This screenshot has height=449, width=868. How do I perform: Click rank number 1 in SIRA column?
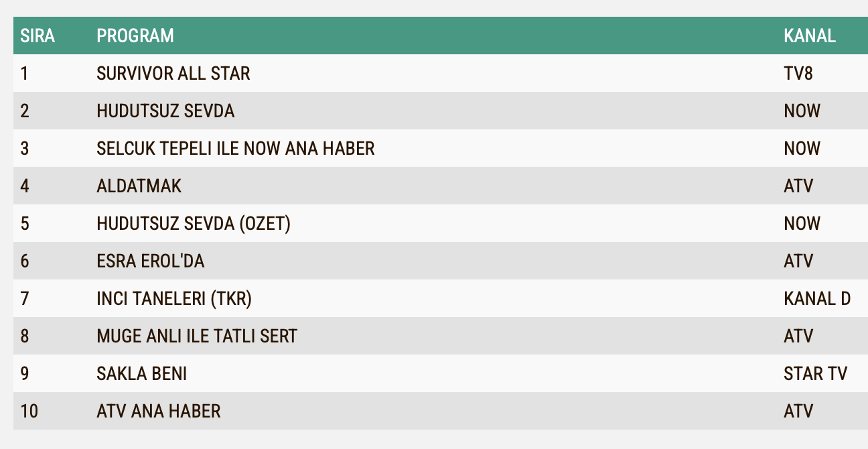(24, 73)
